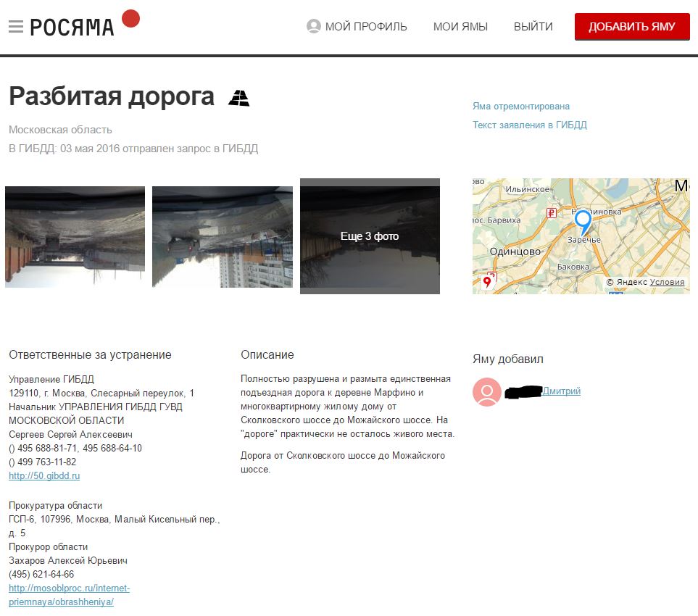This screenshot has width=698, height=616.
Task: Click the red marker on map corner
Action: 488,282
